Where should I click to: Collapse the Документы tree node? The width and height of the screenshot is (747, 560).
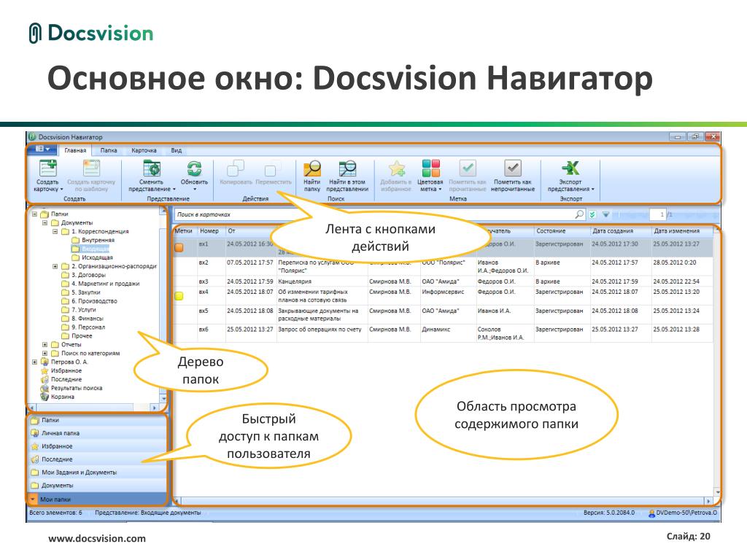pyautogui.click(x=44, y=222)
